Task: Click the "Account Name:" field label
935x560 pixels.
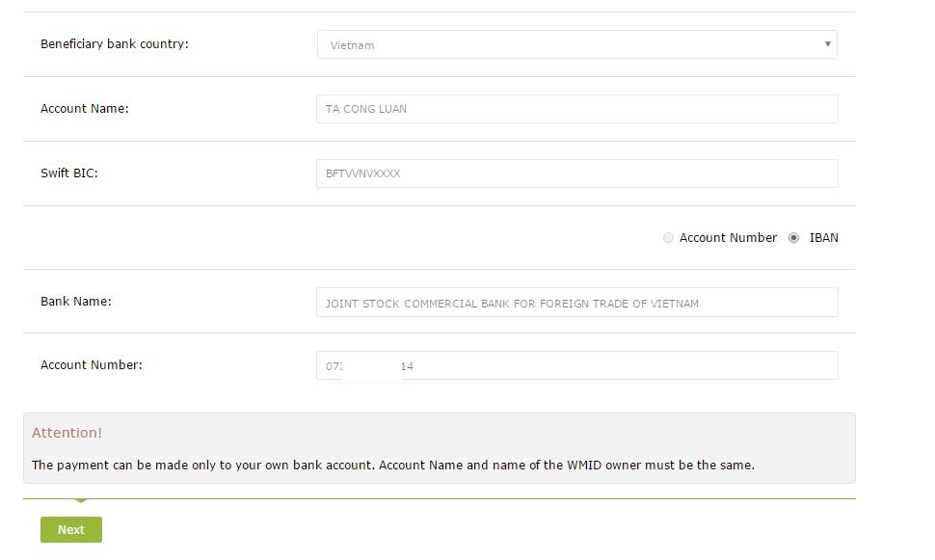Action: pos(85,109)
